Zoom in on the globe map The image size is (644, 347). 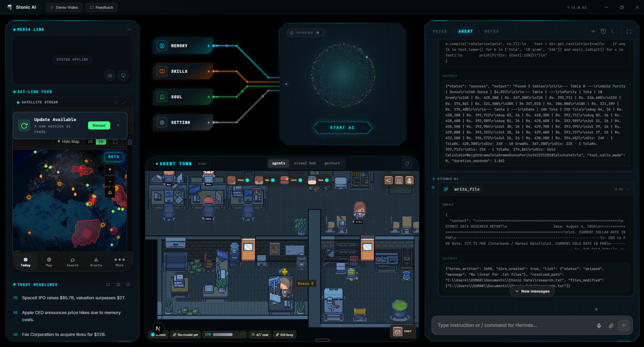click(x=110, y=169)
